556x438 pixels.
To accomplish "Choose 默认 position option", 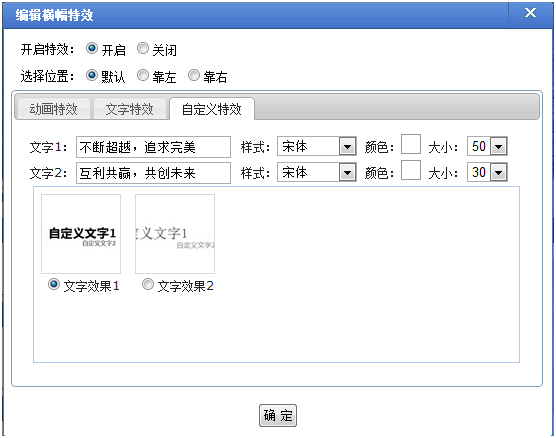I will coord(92,75).
